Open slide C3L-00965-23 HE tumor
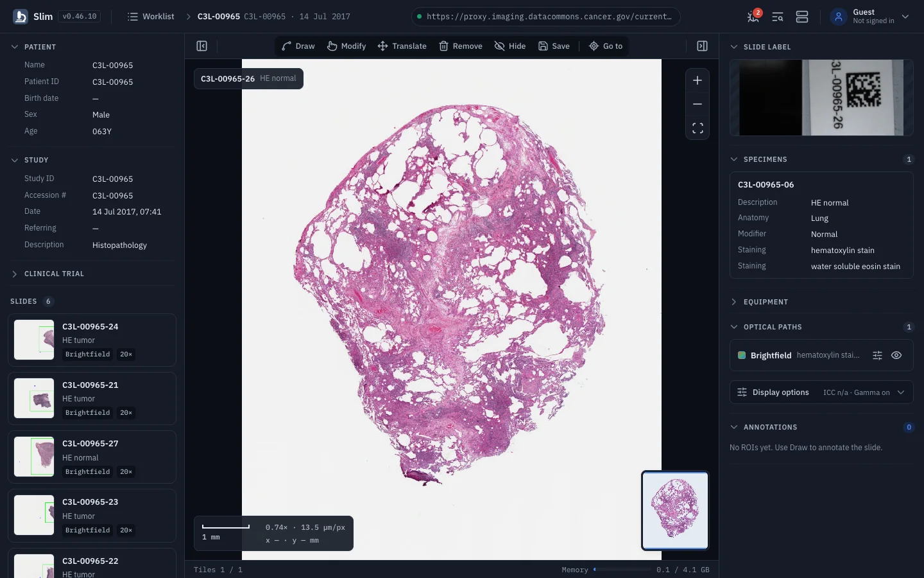924x578 pixels. pyautogui.click(x=92, y=515)
